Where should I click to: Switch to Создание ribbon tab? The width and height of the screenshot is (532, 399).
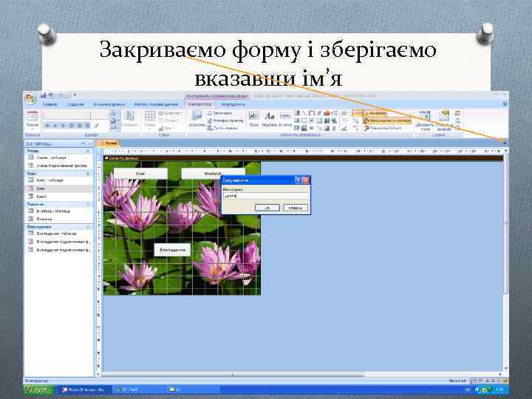pyautogui.click(x=75, y=104)
